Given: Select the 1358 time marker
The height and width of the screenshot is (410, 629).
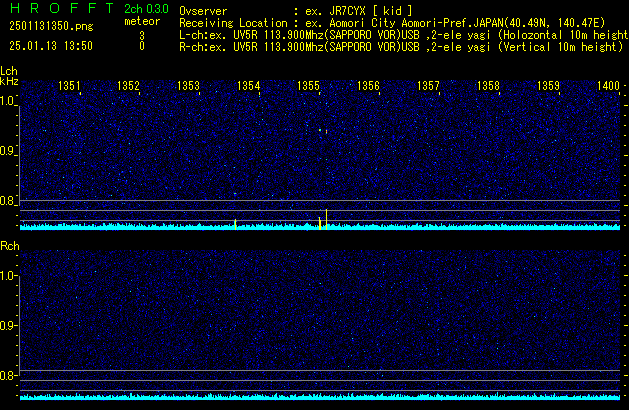Looking at the screenshot, I should pyautogui.click(x=488, y=86).
